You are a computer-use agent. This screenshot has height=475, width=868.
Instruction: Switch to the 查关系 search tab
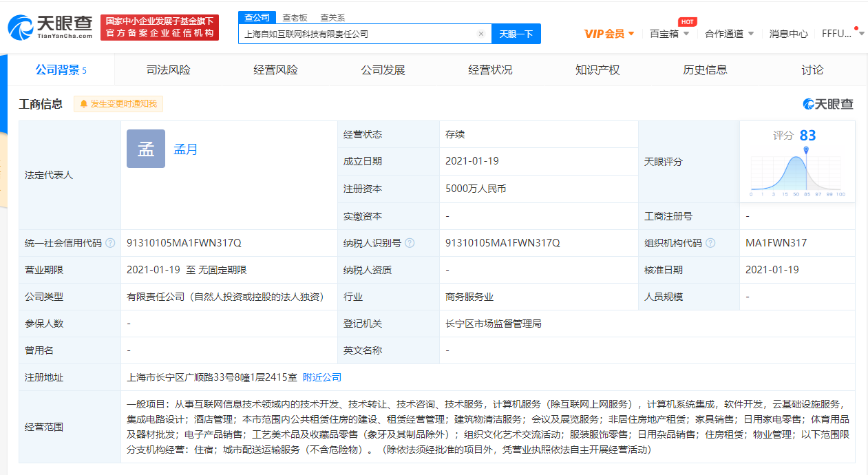[332, 18]
